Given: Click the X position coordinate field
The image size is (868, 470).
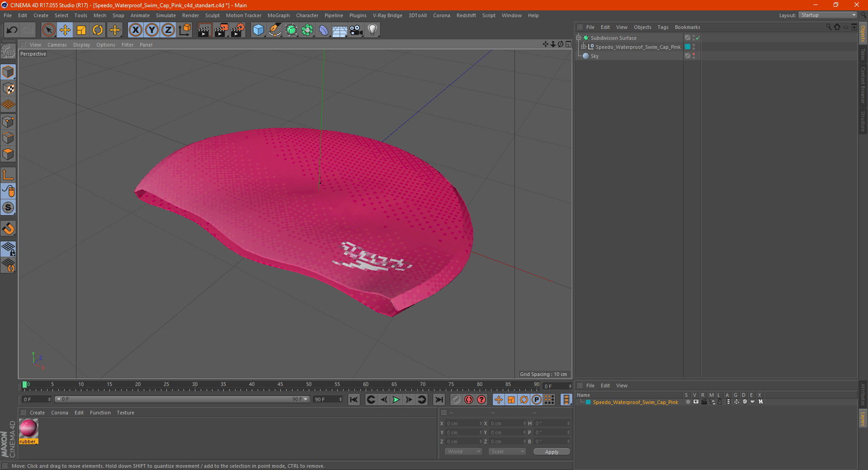Looking at the screenshot, I should [463, 423].
